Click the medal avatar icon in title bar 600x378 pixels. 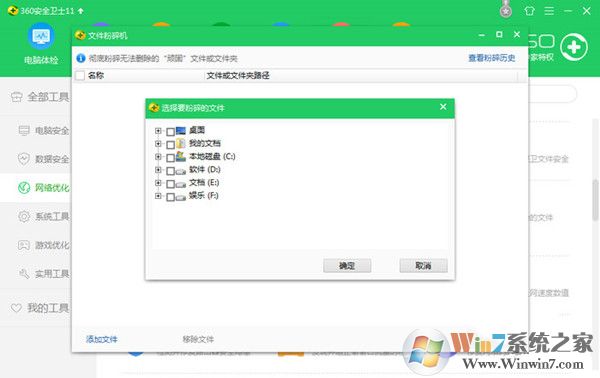tap(506, 10)
